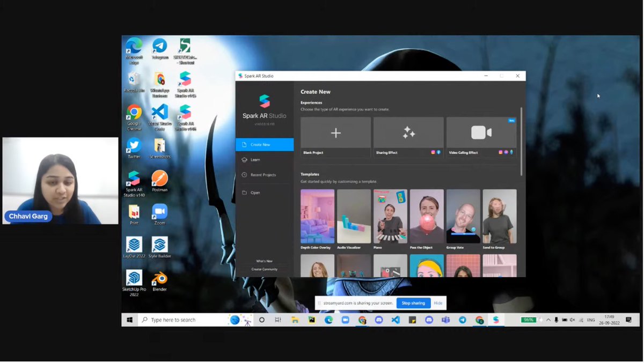The height and width of the screenshot is (363, 644).
Task: Select the Pass the Object template
Action: click(427, 219)
